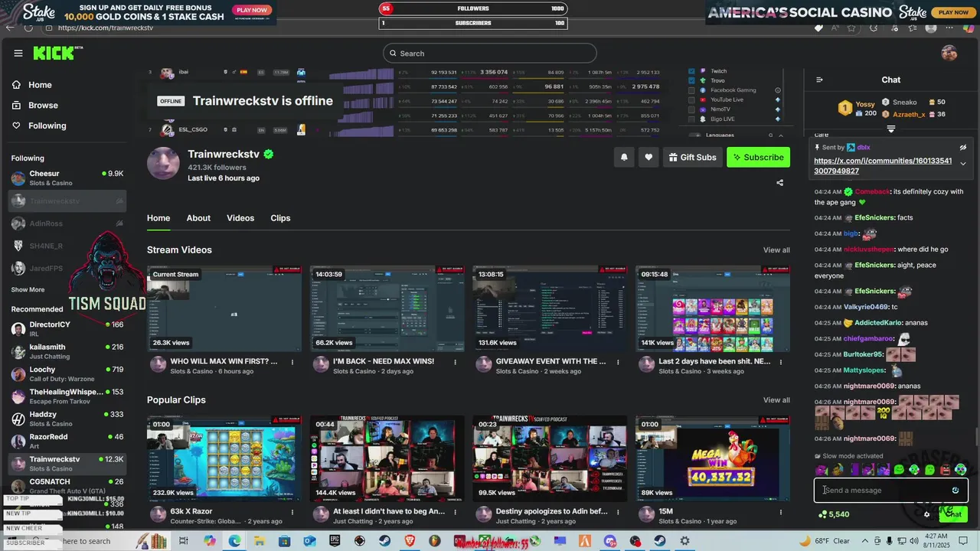980x551 pixels.
Task: Switch to the Videos tab
Action: (240, 218)
